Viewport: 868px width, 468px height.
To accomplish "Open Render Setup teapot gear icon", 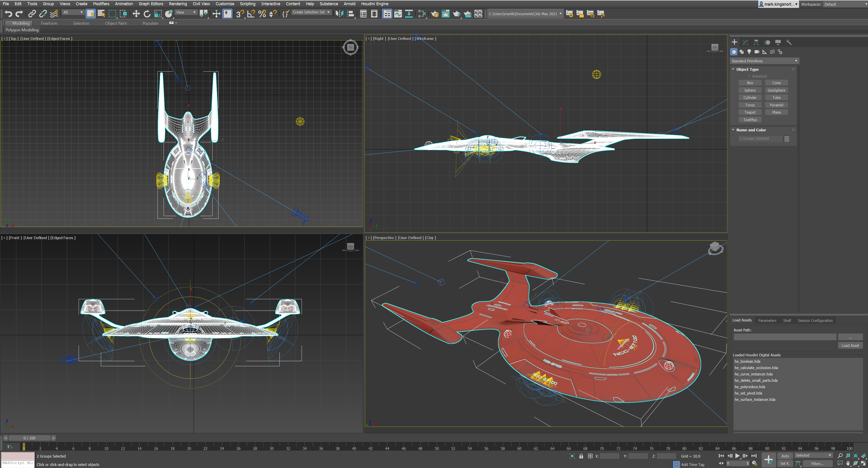I will tap(435, 14).
